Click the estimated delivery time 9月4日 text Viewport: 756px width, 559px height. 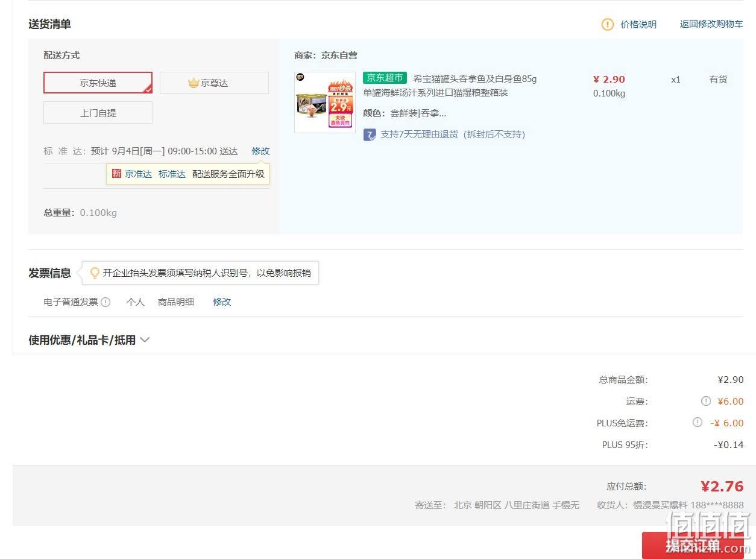pos(164,151)
